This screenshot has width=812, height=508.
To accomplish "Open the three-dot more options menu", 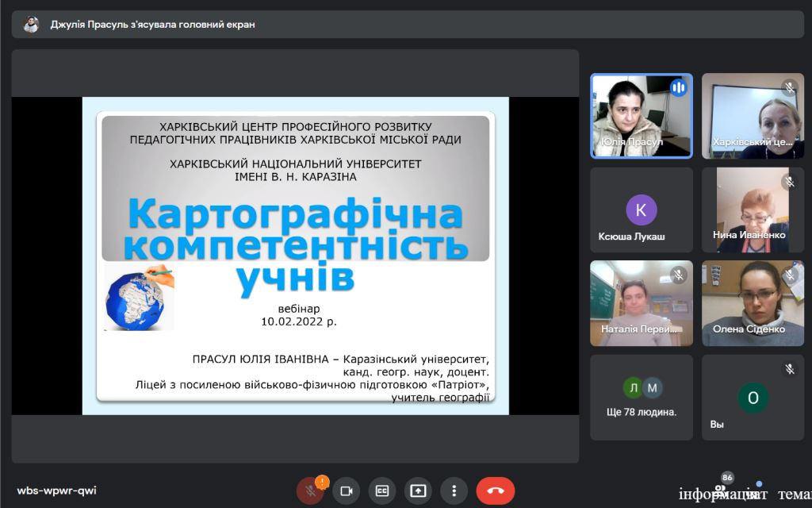I will pos(454,491).
